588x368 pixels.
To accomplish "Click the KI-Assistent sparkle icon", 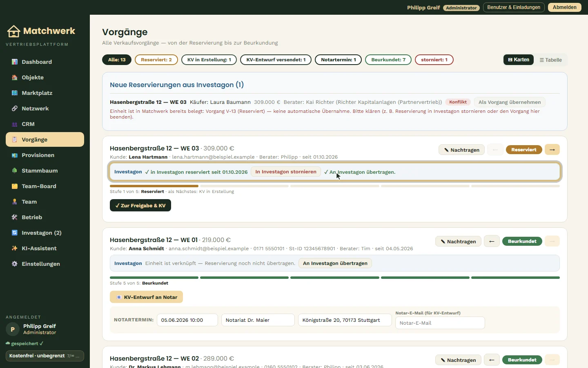I will (x=15, y=248).
